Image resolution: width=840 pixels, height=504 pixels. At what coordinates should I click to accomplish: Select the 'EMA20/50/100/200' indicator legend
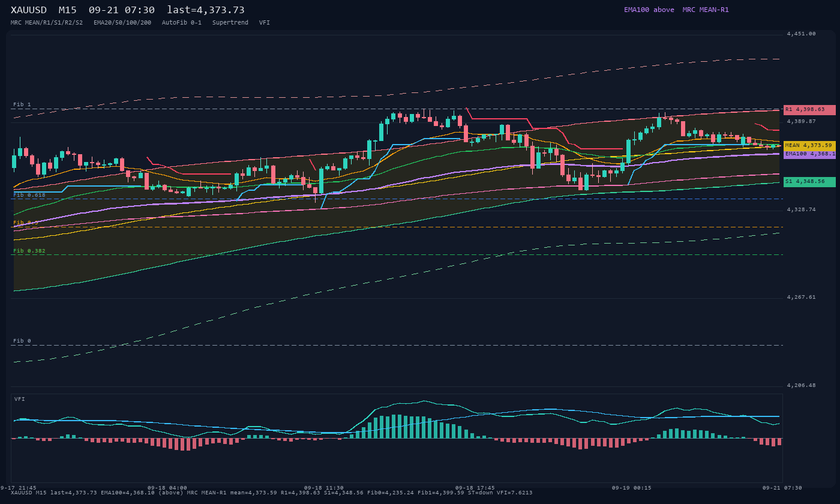[x=122, y=23]
